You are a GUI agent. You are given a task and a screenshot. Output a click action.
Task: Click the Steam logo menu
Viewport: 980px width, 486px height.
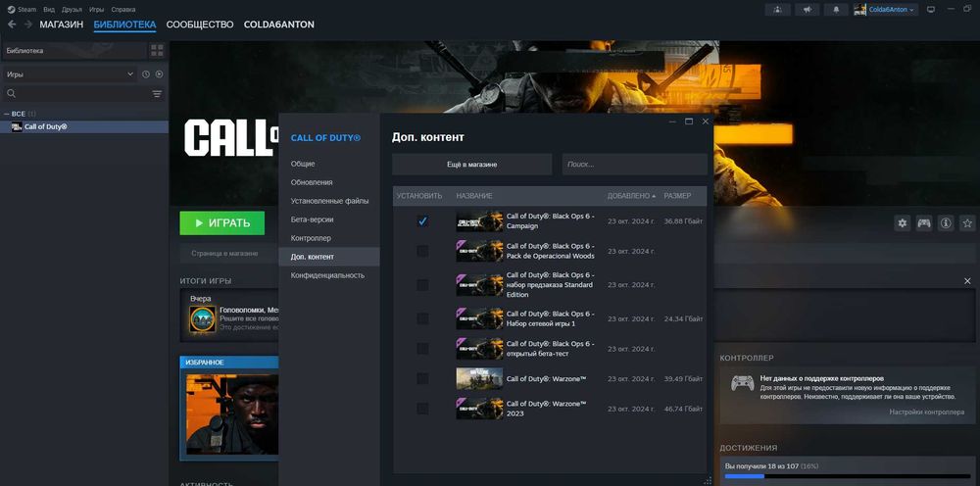pos(22,10)
